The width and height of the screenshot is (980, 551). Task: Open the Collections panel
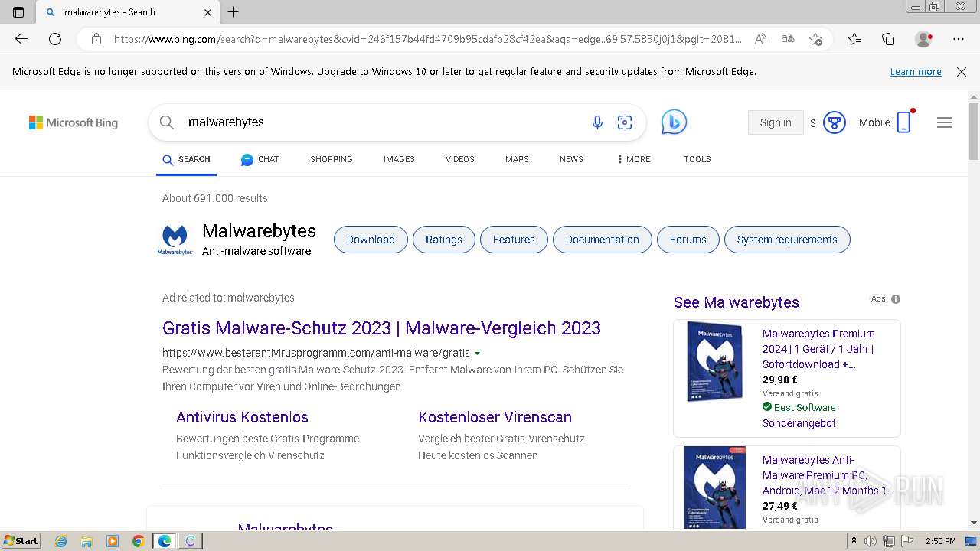tap(888, 39)
